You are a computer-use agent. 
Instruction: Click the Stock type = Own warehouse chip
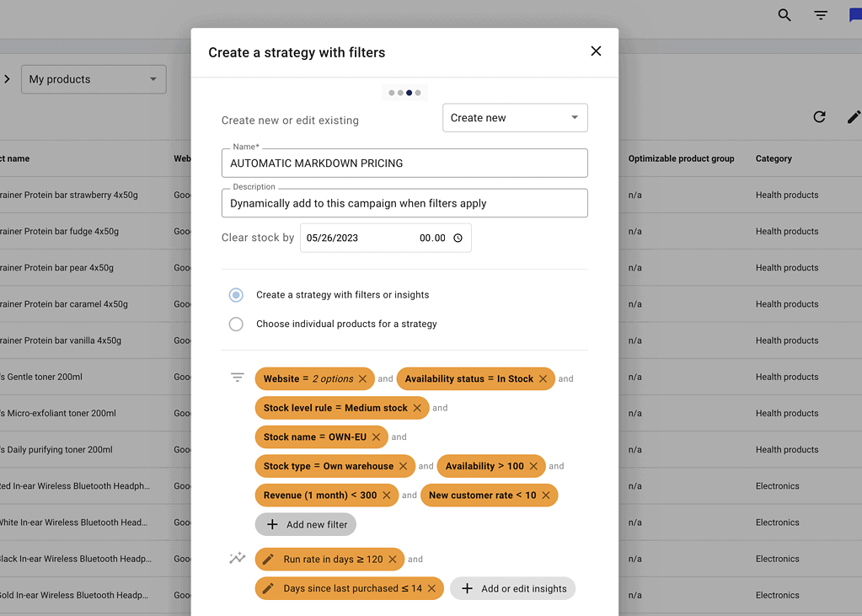click(335, 466)
